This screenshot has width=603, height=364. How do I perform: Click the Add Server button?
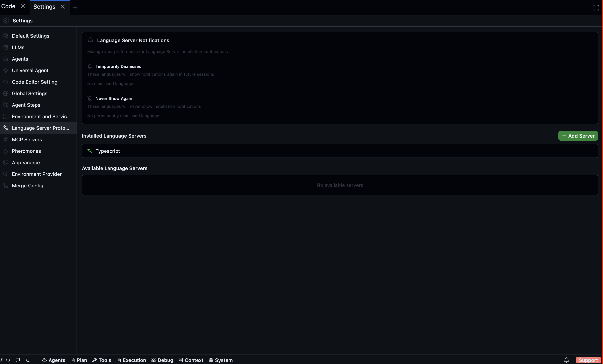click(578, 136)
